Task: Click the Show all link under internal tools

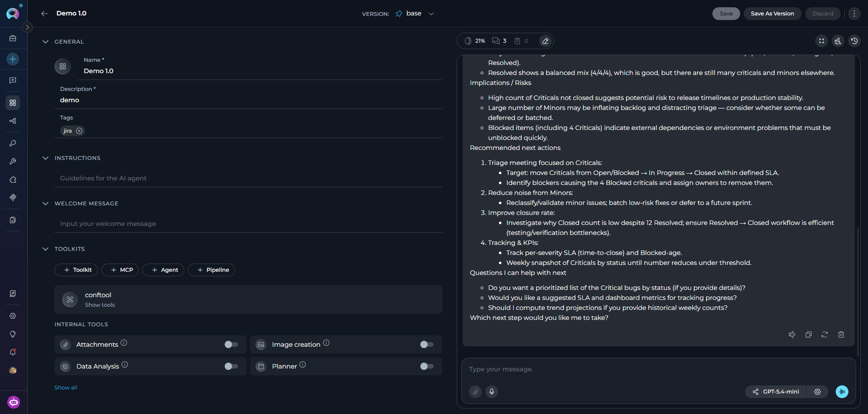Action: (x=66, y=388)
